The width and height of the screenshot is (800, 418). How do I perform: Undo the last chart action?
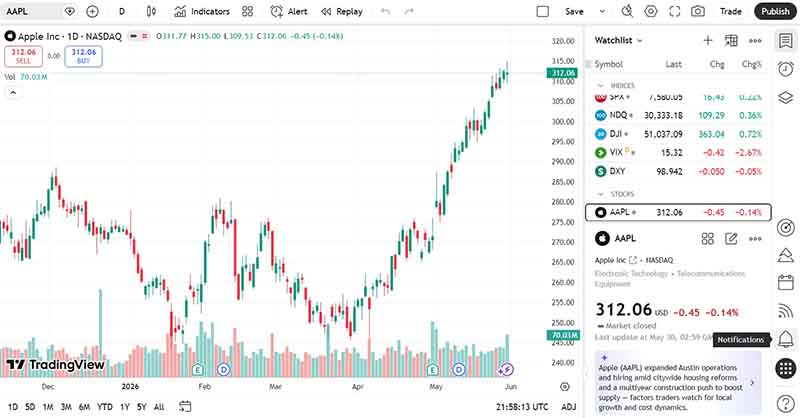tap(385, 11)
